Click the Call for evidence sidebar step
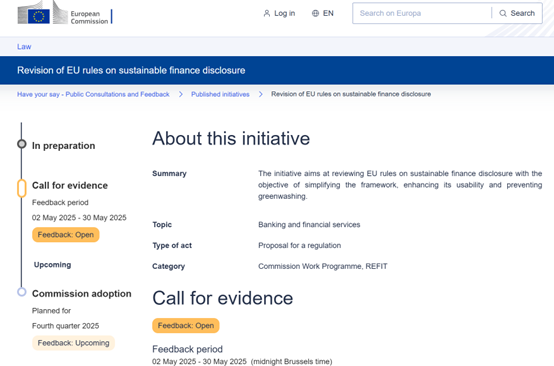 (70, 185)
